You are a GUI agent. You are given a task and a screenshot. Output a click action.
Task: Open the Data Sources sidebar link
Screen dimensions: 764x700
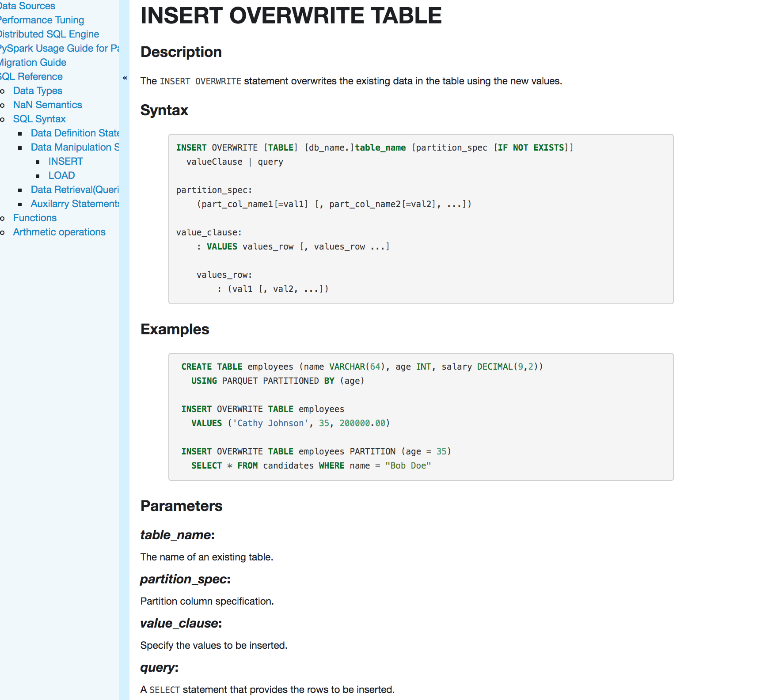coord(27,6)
